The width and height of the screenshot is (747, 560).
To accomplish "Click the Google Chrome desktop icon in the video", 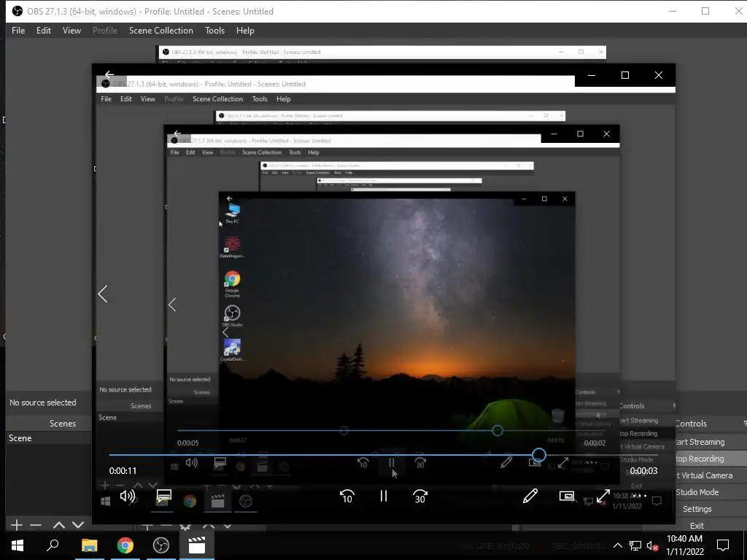I will tap(233, 284).
